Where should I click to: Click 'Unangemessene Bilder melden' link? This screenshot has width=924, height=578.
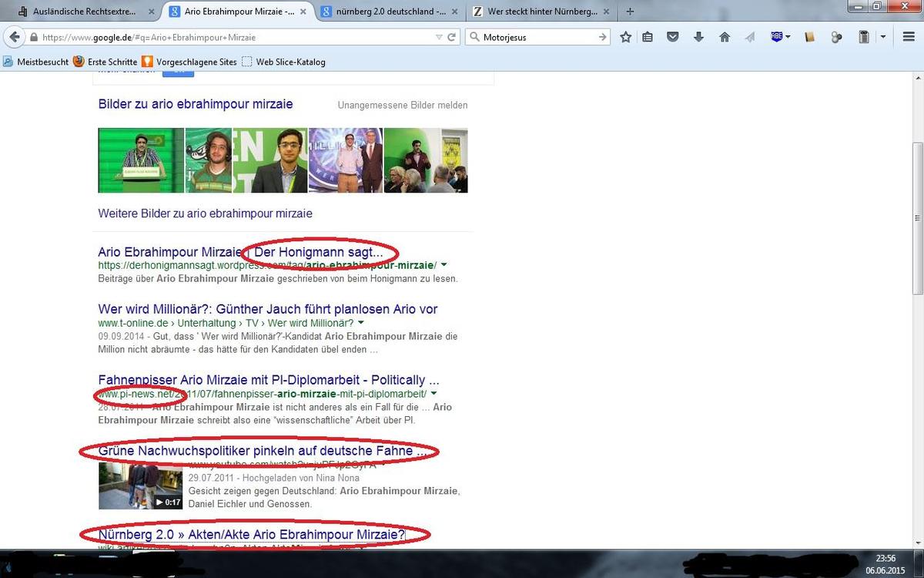[403, 105]
